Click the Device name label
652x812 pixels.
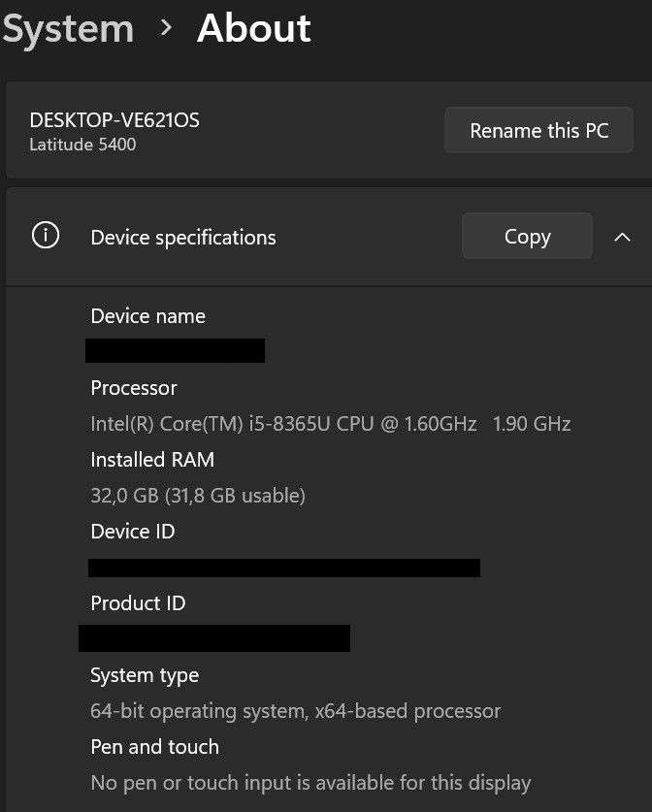point(147,315)
